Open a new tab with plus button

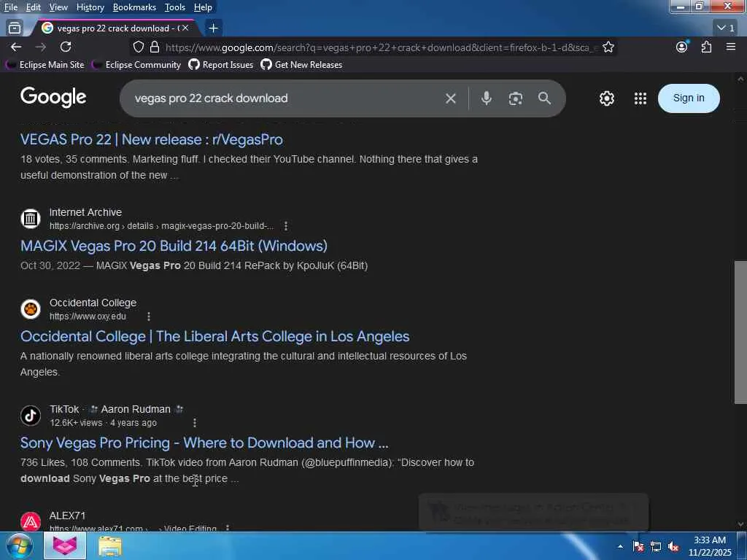[214, 28]
